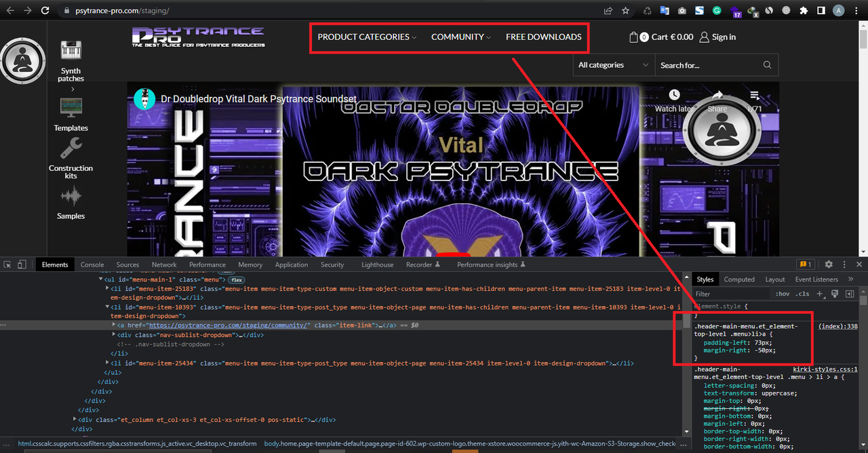Open Chrome's three-dot menu
This screenshot has width=868, height=453.
click(x=857, y=10)
